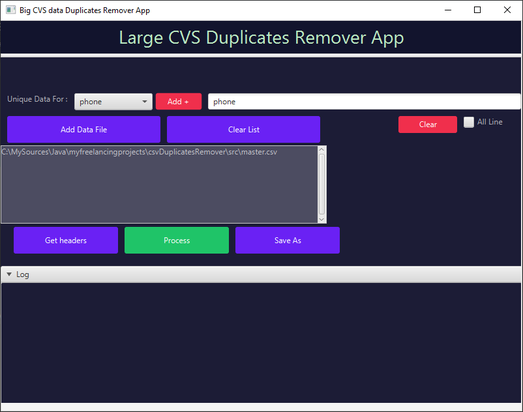
Task: Minimize the Duplicates Remover window
Action: tap(448, 10)
